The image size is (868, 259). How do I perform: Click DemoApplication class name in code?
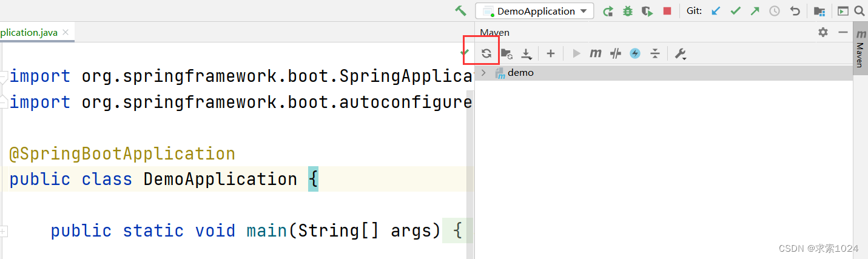(x=220, y=180)
